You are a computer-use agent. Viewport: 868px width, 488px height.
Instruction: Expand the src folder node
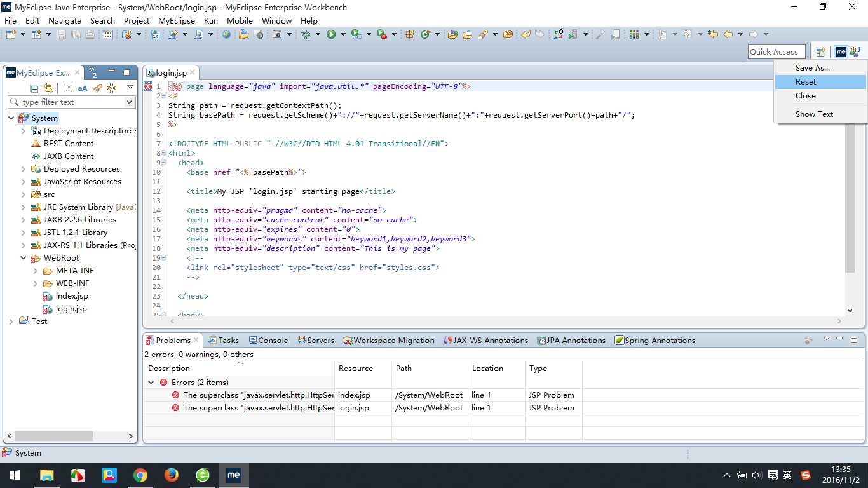[24, 194]
